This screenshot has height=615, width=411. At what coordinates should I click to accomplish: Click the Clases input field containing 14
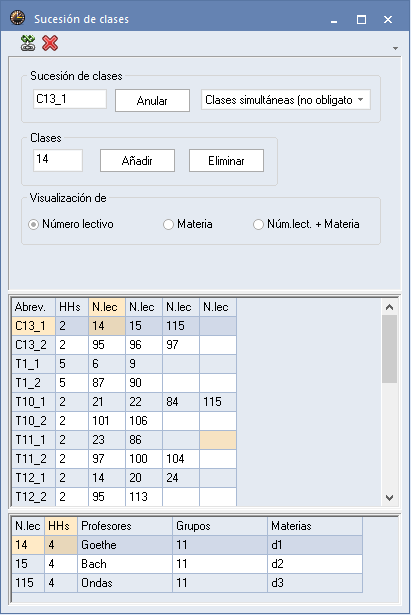point(58,160)
